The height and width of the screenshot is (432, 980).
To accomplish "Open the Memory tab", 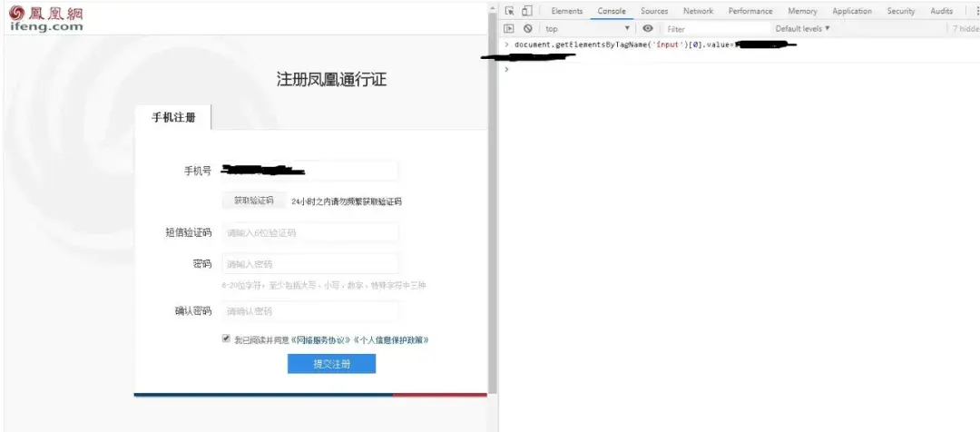I will pyautogui.click(x=802, y=11).
